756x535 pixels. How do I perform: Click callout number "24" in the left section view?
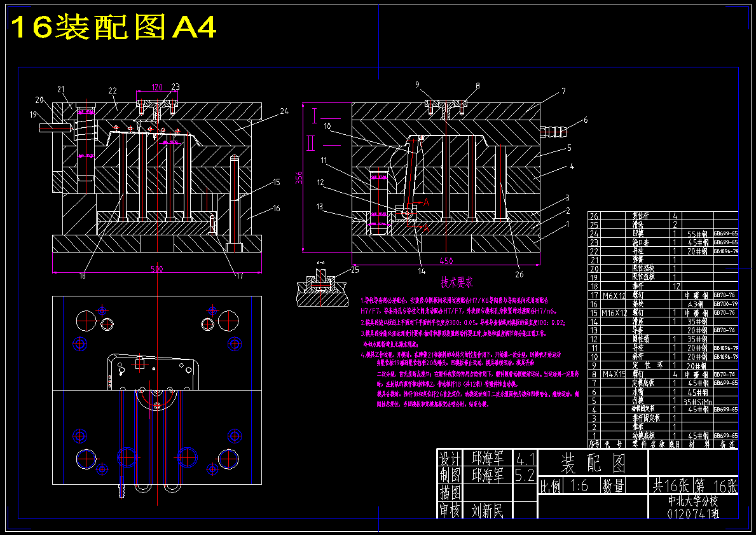284,111
